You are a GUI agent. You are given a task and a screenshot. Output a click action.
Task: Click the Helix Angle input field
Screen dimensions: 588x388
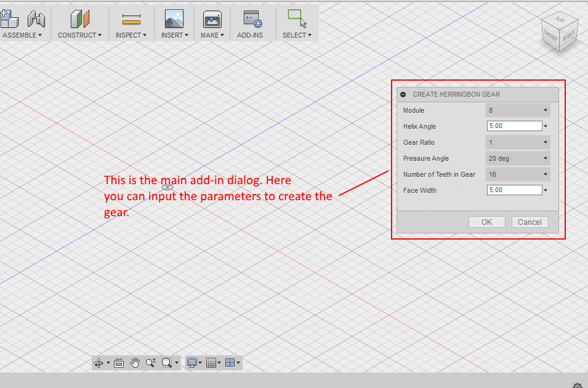[514, 126]
